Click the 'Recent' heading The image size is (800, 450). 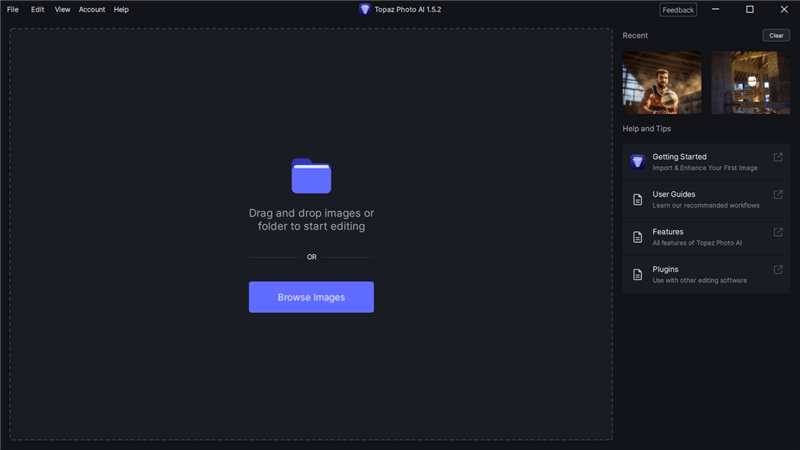pyautogui.click(x=635, y=35)
